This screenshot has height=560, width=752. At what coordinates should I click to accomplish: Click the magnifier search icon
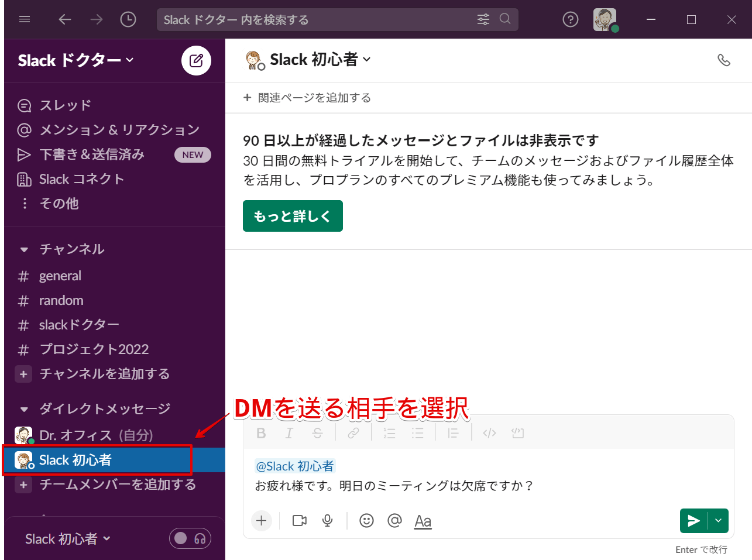coord(505,19)
